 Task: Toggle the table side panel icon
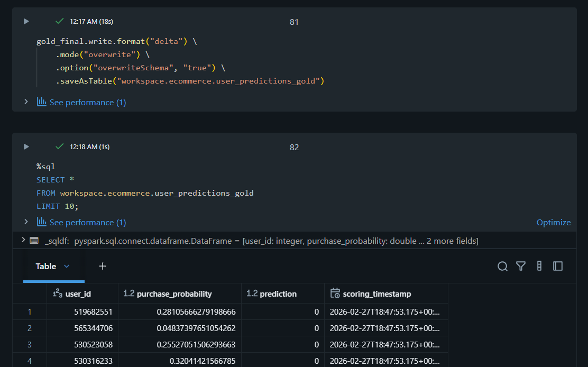(x=558, y=266)
